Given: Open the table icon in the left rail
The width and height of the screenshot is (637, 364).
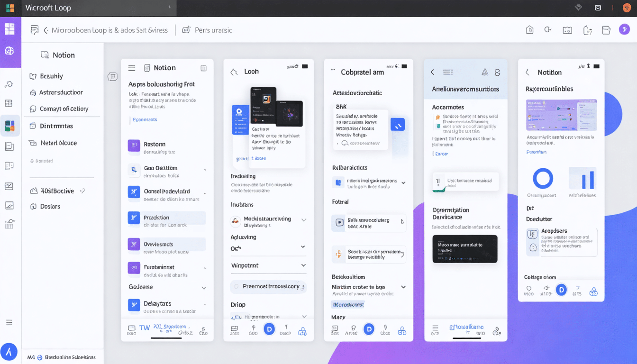Looking at the screenshot, I should point(9,103).
